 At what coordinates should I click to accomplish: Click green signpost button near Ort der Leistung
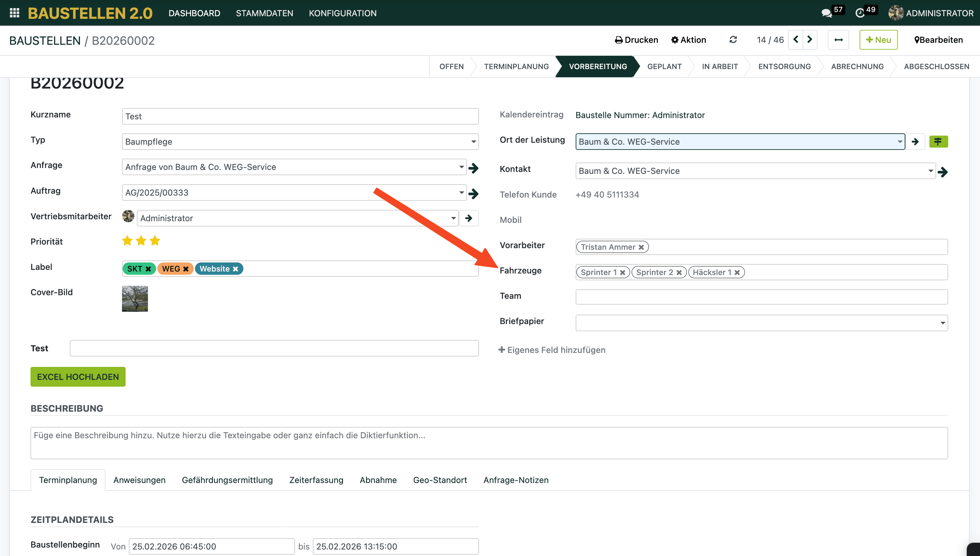point(938,142)
